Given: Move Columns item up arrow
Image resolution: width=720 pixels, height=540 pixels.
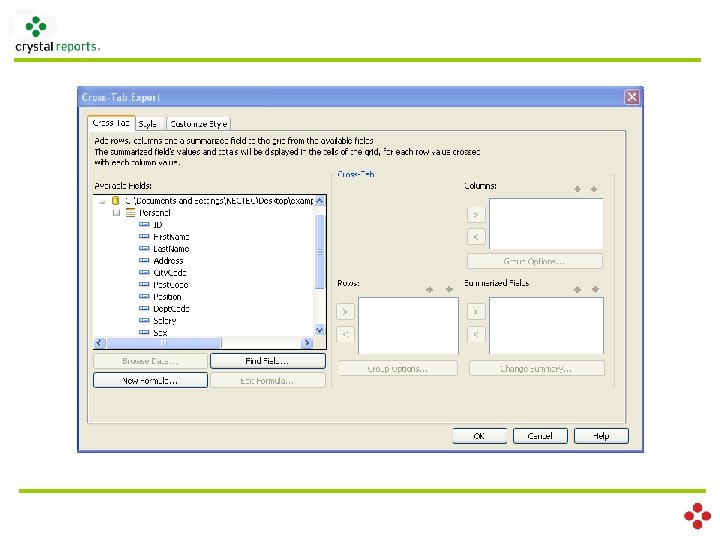Looking at the screenshot, I should [x=578, y=189].
